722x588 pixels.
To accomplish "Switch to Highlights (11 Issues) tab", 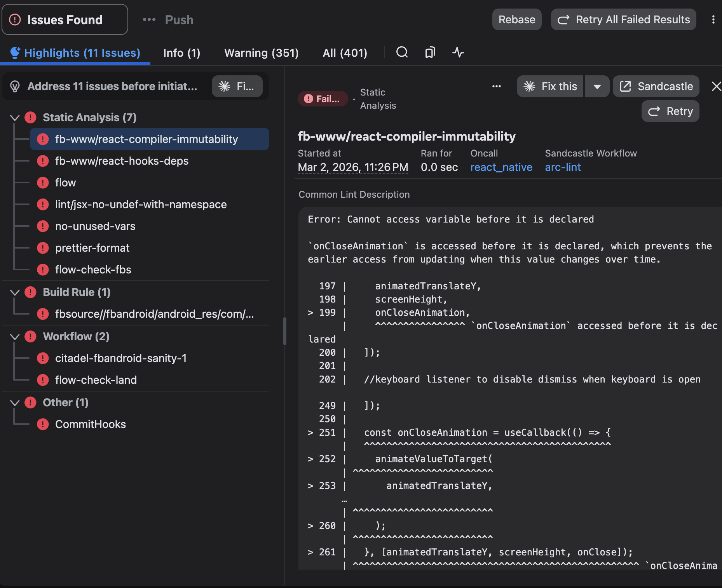I will 75,53.
